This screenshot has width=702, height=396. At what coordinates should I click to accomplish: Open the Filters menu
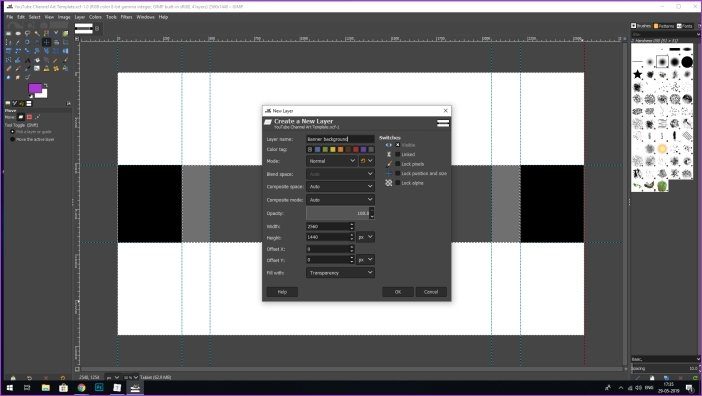click(x=126, y=17)
